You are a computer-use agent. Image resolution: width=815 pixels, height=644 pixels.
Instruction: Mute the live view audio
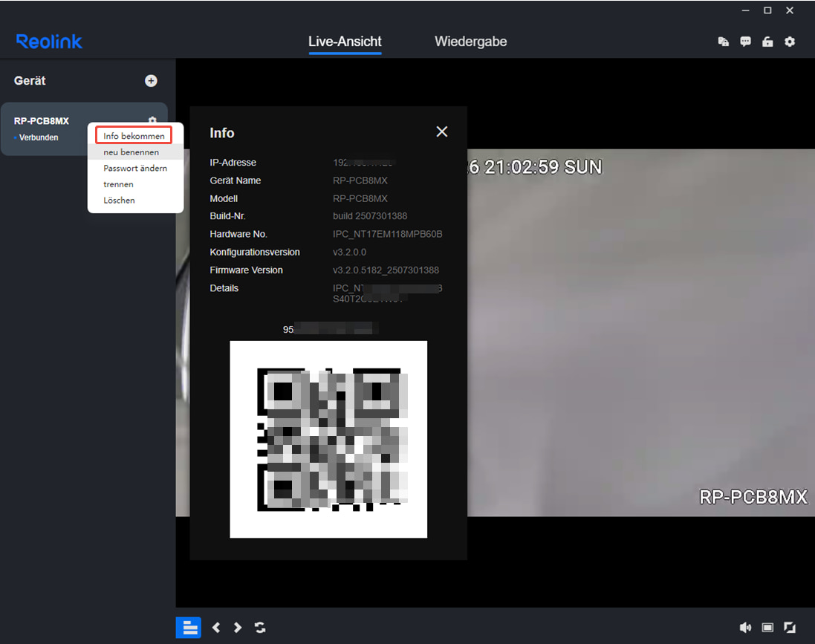pyautogui.click(x=745, y=628)
